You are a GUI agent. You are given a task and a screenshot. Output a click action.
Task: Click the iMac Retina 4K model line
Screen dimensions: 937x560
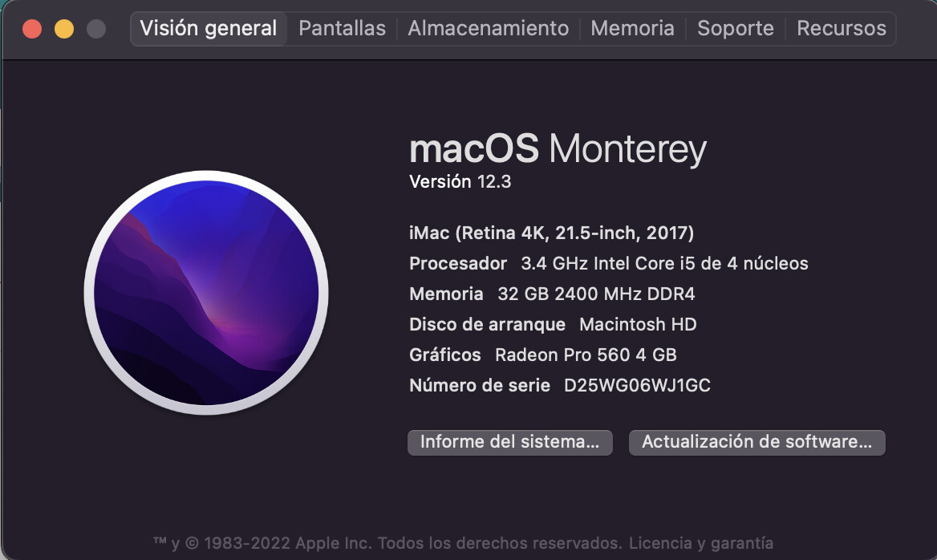(x=552, y=233)
